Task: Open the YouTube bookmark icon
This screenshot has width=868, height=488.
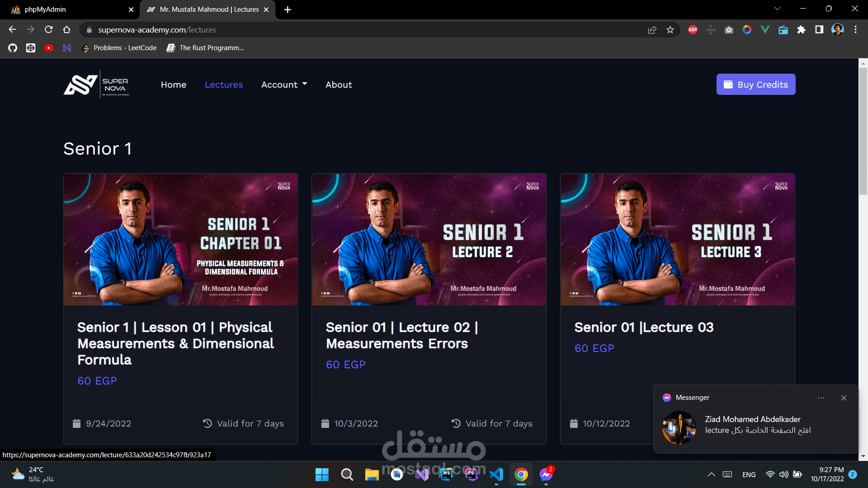Action: tap(49, 48)
